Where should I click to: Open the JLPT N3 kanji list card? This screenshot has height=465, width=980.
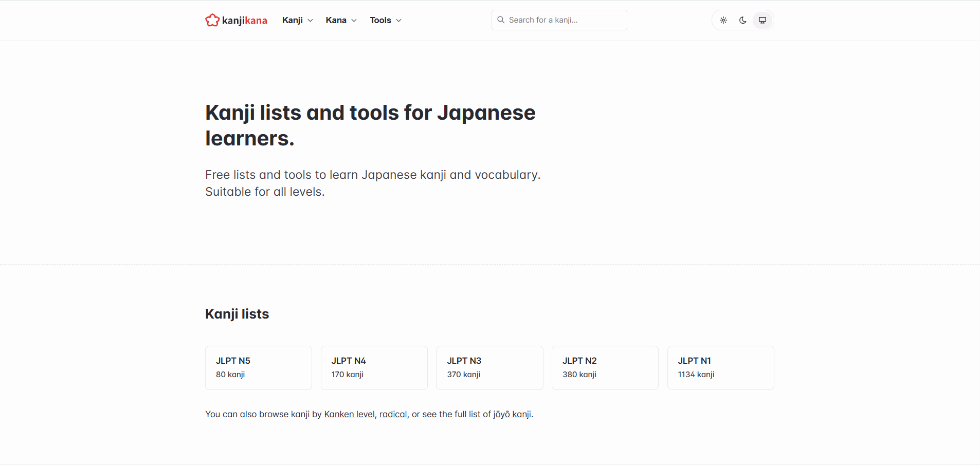pos(489,368)
